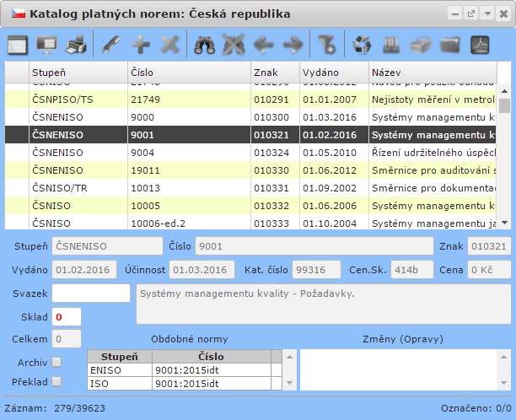Click the Svazek input field
This screenshot has width=516, height=420.
(91, 293)
